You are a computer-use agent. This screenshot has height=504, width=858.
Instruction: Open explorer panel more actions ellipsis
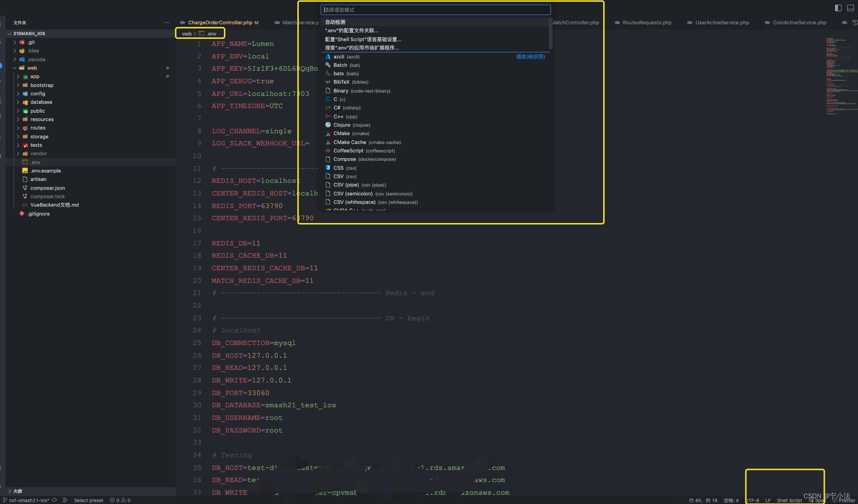(167, 22)
